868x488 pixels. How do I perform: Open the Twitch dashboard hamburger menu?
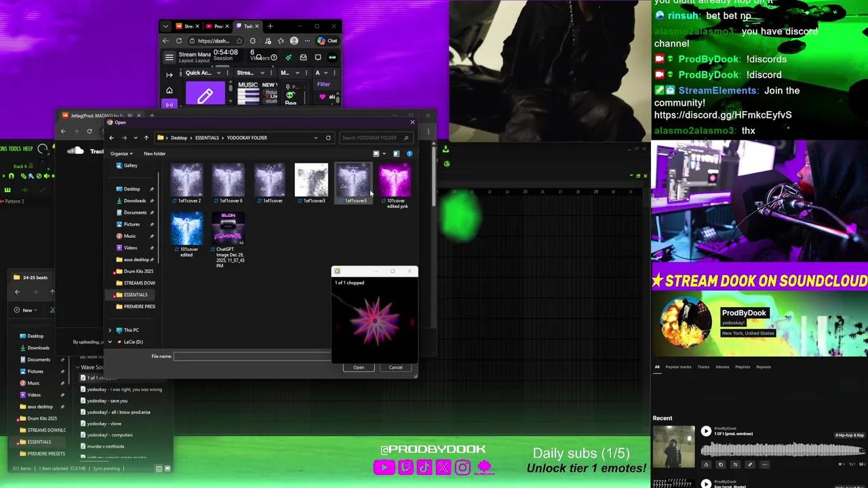(169, 58)
